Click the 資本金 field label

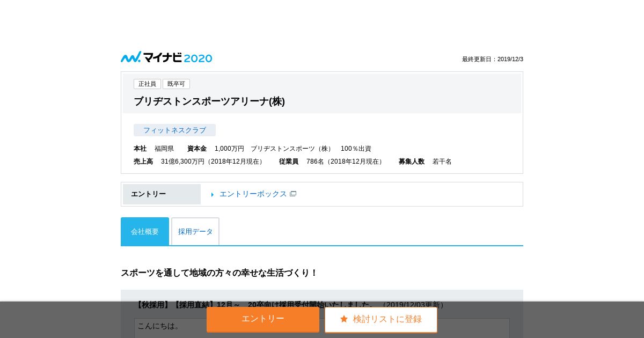pos(197,149)
